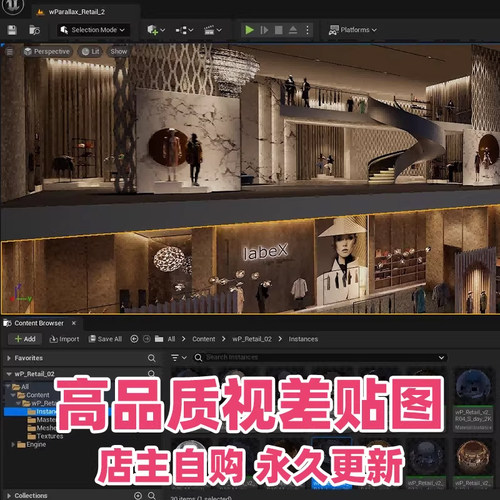This screenshot has height=500, width=500.
Task: Select the Textures folder in the tree
Action: (x=46, y=436)
